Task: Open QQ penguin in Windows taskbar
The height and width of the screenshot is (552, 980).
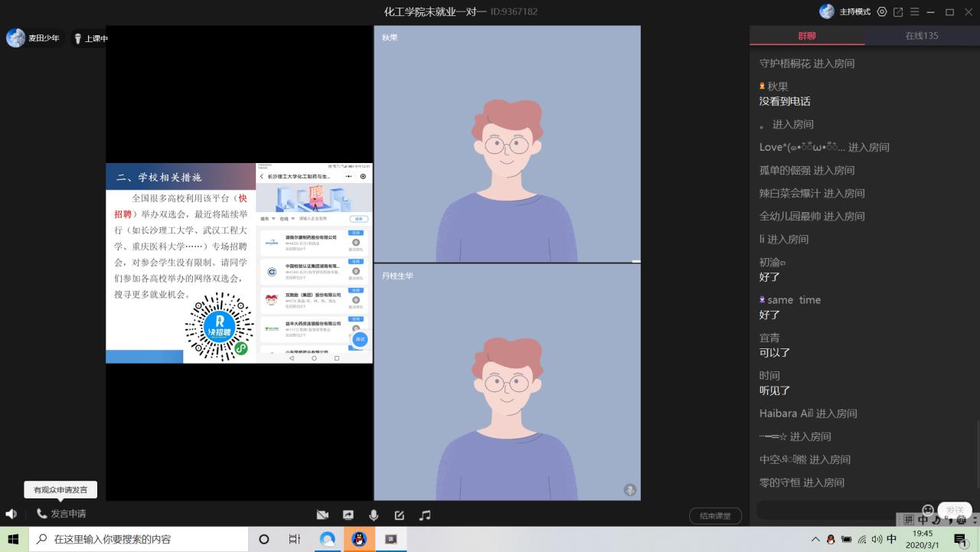Action: click(x=358, y=539)
